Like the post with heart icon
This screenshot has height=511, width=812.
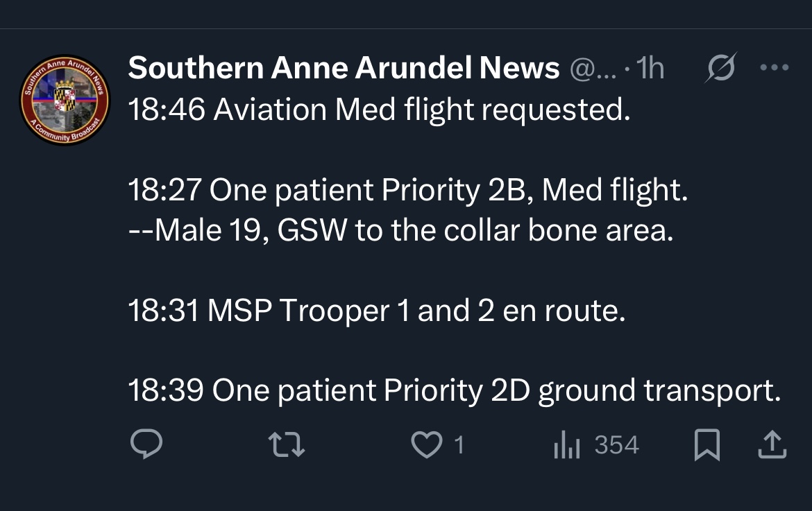point(427,445)
